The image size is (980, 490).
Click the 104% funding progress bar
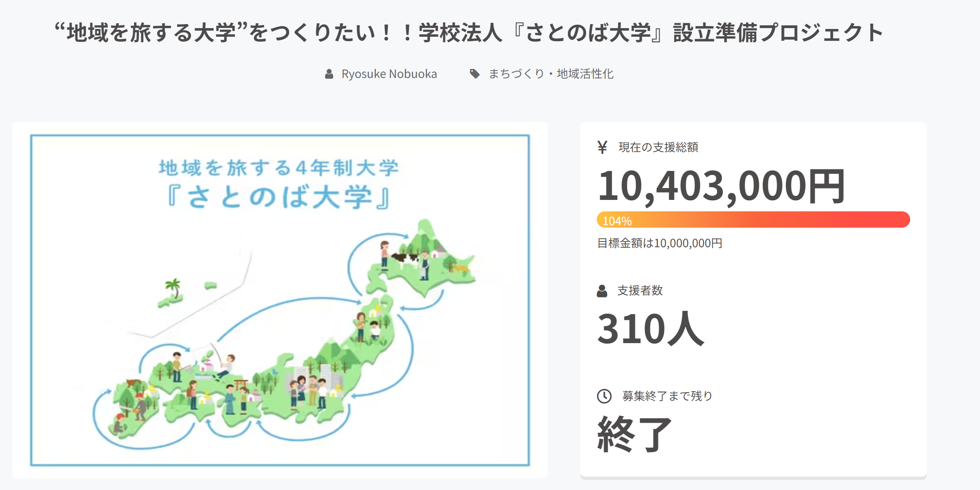[753, 220]
